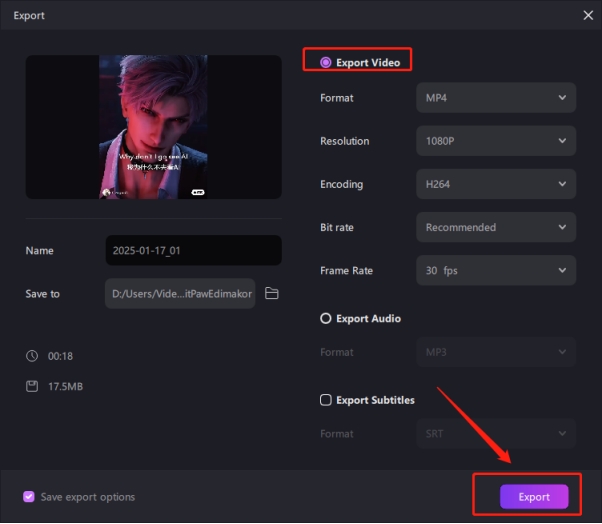Open the 1080P resolution dropdown
Viewport: 602px width, 524px height.
pyautogui.click(x=496, y=141)
